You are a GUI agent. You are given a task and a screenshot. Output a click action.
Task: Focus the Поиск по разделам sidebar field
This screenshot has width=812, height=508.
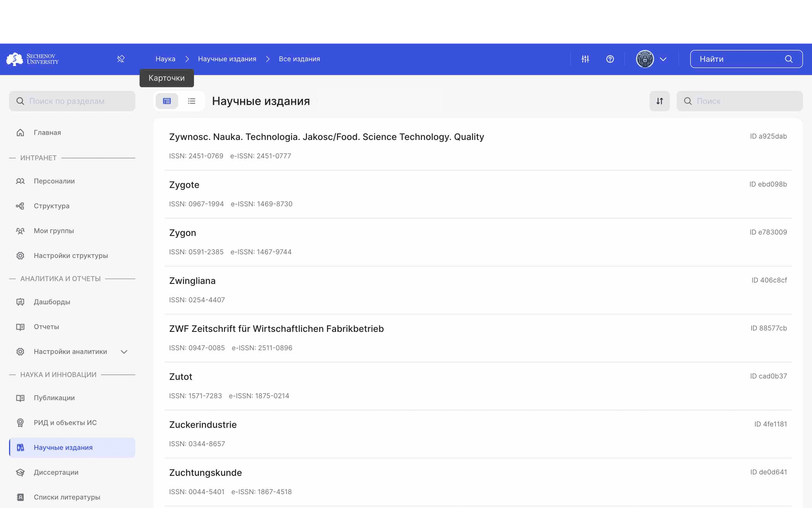[72, 101]
